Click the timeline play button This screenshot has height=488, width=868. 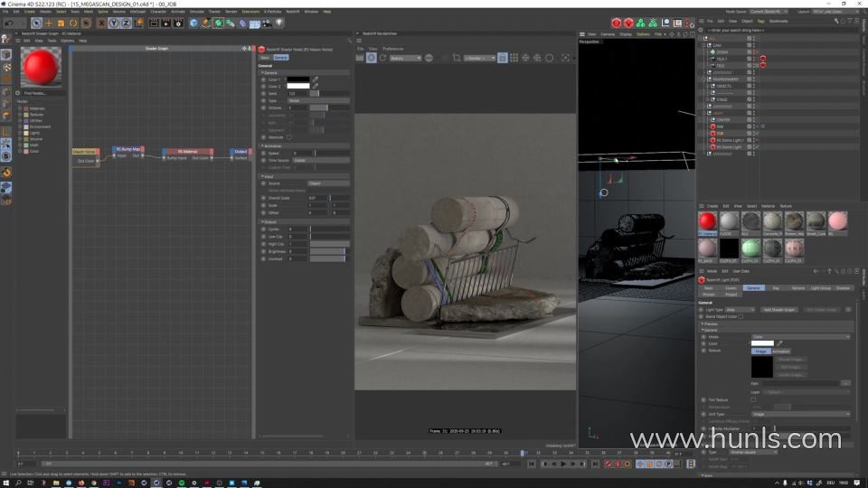(563, 464)
